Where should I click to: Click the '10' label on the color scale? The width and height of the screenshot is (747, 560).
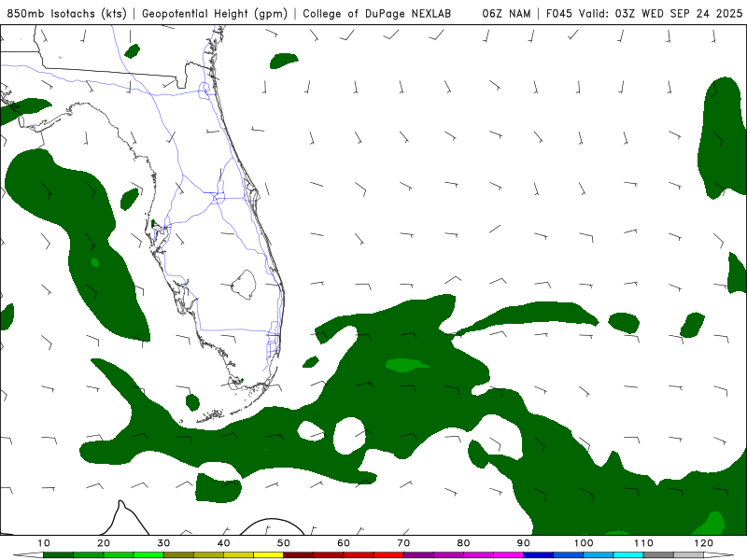click(43, 543)
